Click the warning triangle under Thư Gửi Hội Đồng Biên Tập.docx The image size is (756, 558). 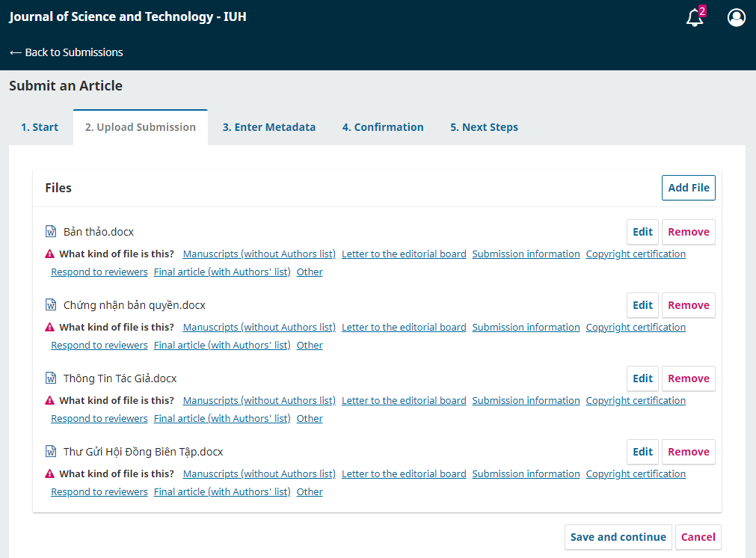pos(49,473)
